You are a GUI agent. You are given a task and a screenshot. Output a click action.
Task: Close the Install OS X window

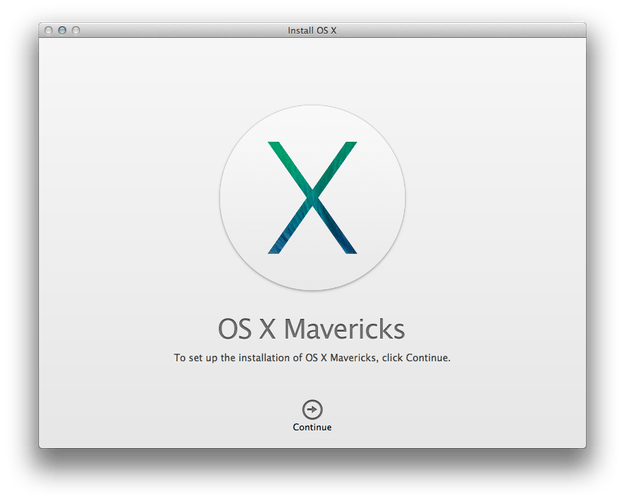(49, 30)
